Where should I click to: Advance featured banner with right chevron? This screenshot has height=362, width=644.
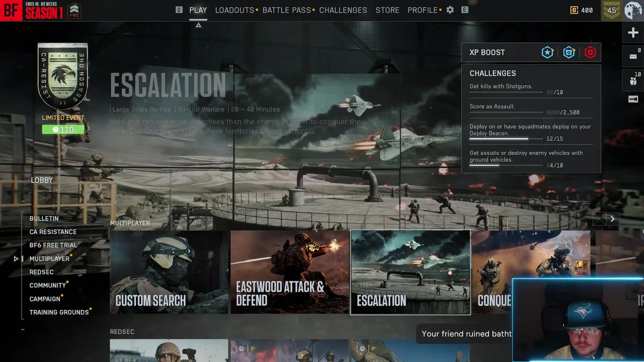point(612,219)
